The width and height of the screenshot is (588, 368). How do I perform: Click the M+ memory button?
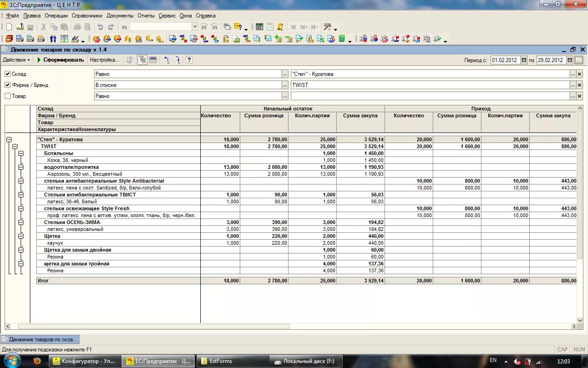[x=304, y=27]
